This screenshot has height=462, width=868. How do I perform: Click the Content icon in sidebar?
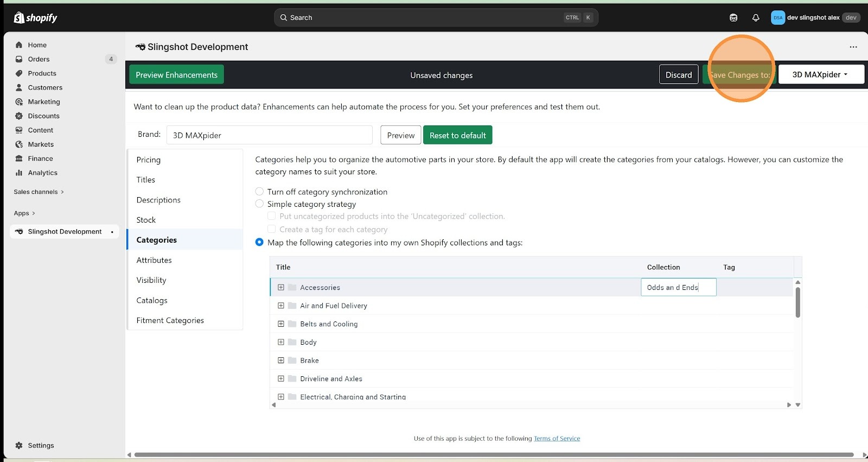tap(19, 130)
